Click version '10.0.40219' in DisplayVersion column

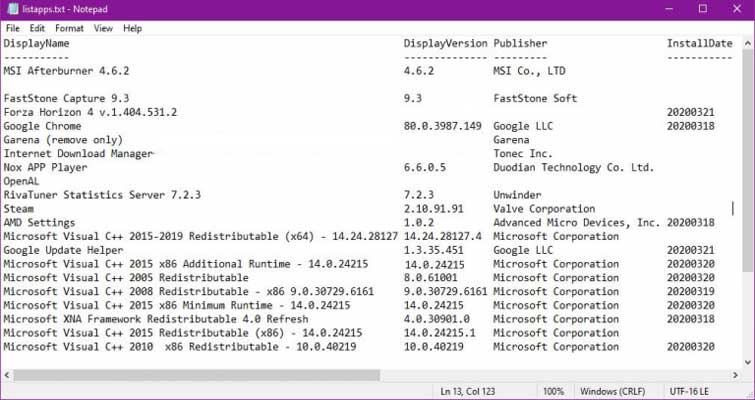tap(433, 347)
